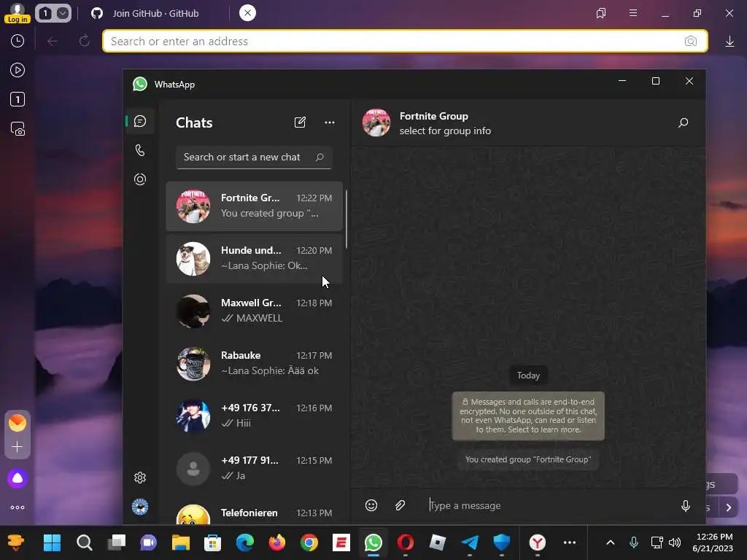Select the Join GitHub · GitHub tab
747x560 pixels.
point(155,13)
